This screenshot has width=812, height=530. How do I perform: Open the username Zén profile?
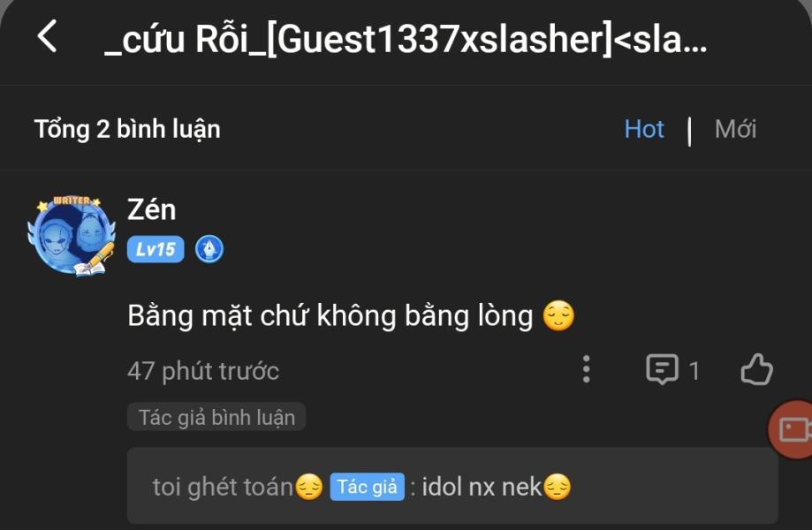point(152,209)
